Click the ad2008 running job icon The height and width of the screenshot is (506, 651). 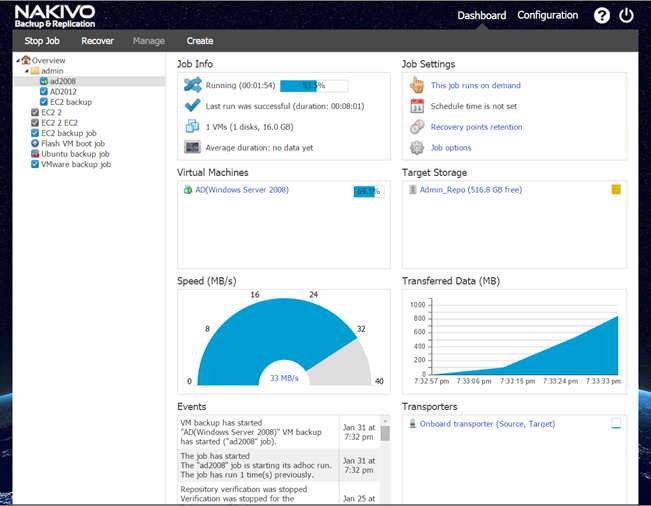pos(44,81)
